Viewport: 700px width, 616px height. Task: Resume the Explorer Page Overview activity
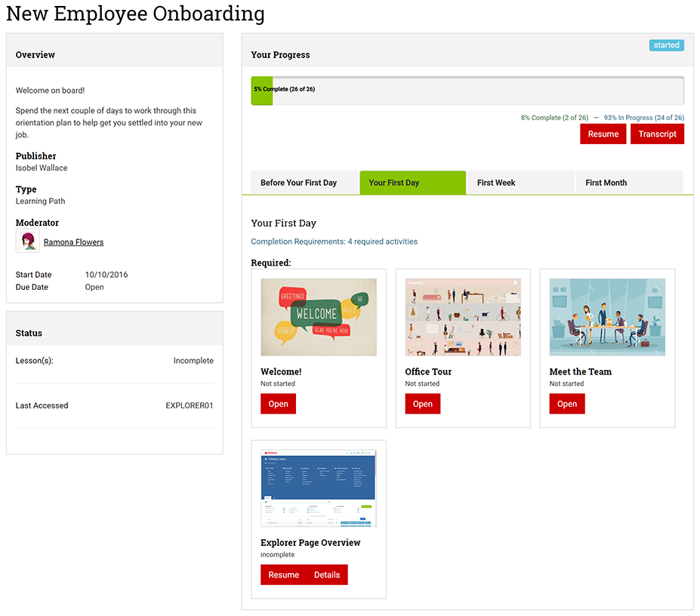[x=283, y=575]
